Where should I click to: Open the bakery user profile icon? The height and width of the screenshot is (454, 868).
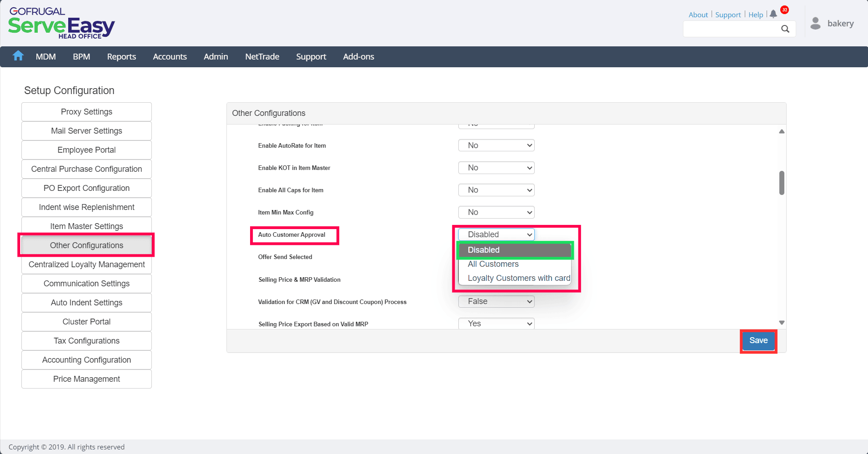(816, 23)
